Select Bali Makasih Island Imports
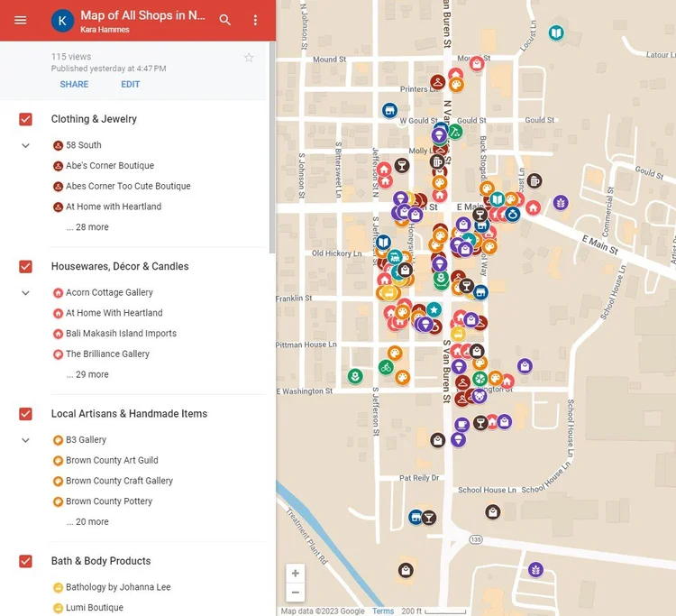Screen dimensions: 676x616 point(121,334)
